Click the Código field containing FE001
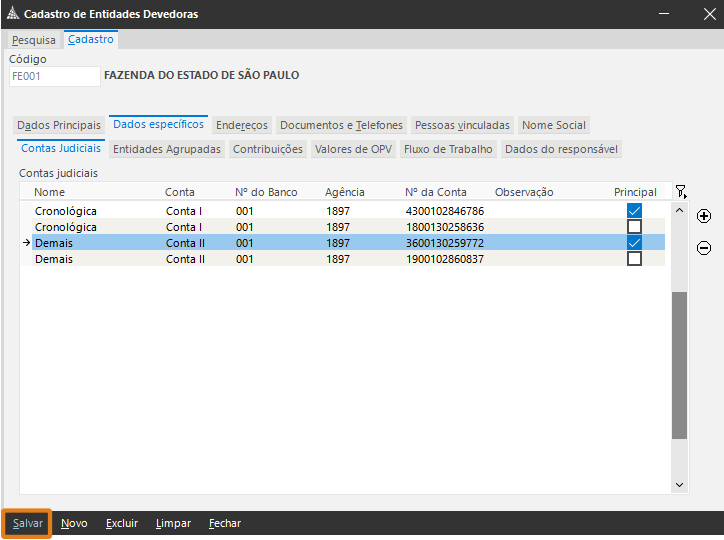 click(x=54, y=76)
